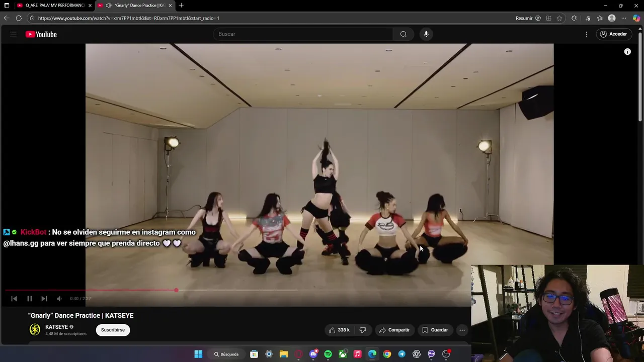
Task: Open the KATSEYE channel avatar
Action: pyautogui.click(x=35, y=330)
